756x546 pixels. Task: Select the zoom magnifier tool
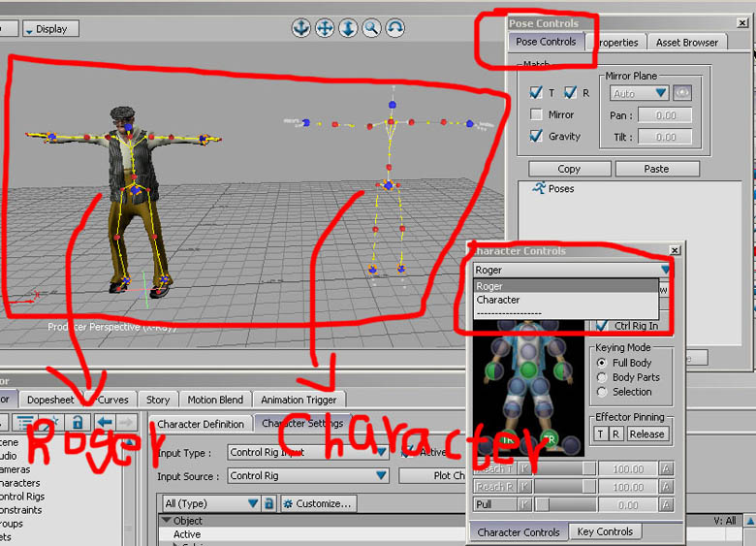point(371,28)
